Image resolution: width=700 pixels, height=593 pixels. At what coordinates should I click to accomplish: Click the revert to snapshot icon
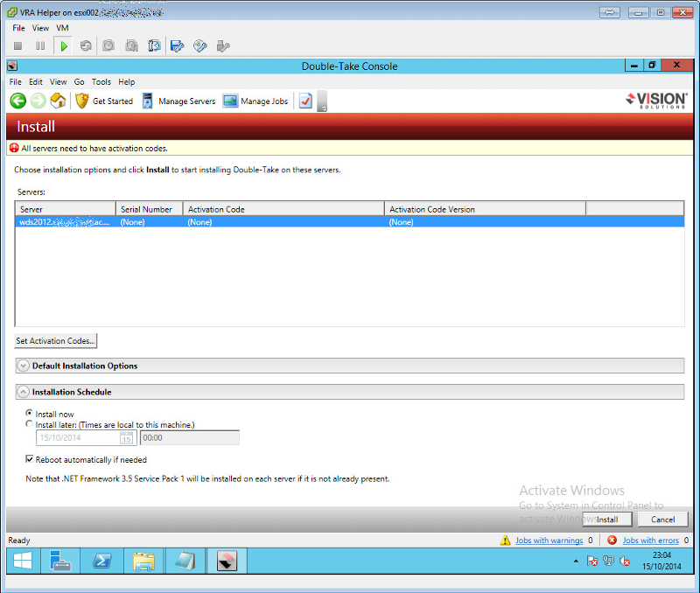[131, 46]
